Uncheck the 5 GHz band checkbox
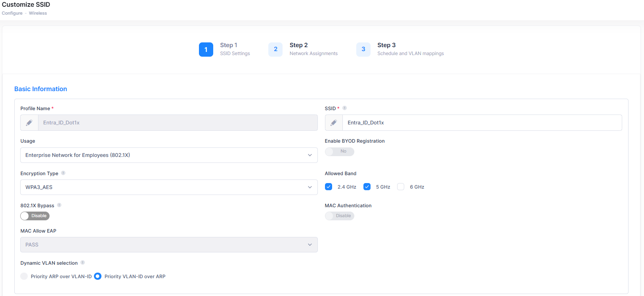Image resolution: width=644 pixels, height=296 pixels. (x=367, y=187)
